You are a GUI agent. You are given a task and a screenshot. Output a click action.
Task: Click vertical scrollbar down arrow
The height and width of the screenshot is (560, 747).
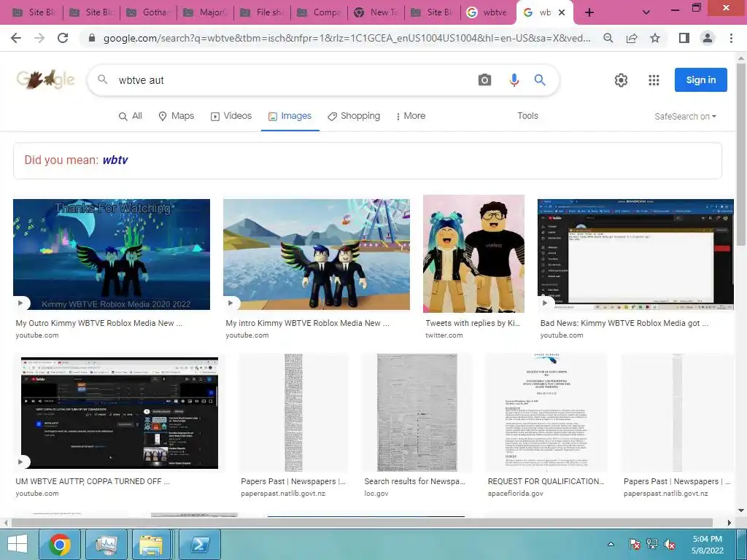point(741,510)
